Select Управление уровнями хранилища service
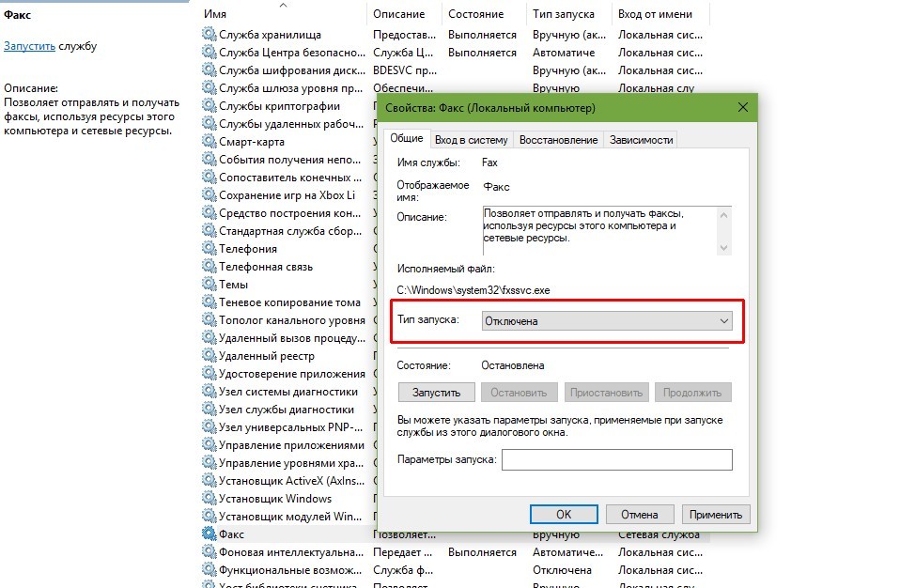The width and height of the screenshot is (900, 588). [291, 462]
